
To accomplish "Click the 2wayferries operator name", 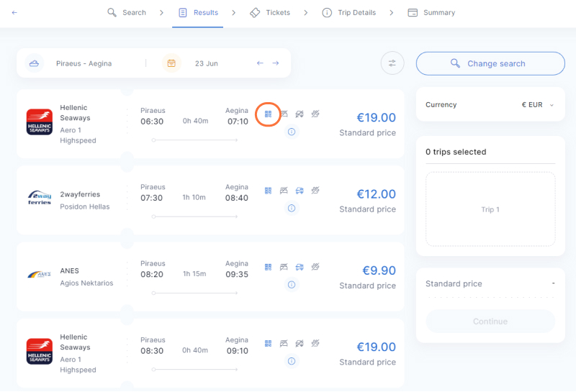I will tap(80, 194).
